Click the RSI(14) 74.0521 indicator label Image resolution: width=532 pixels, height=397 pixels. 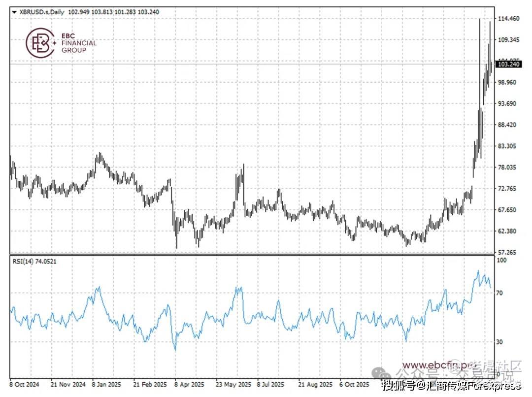tap(34, 261)
